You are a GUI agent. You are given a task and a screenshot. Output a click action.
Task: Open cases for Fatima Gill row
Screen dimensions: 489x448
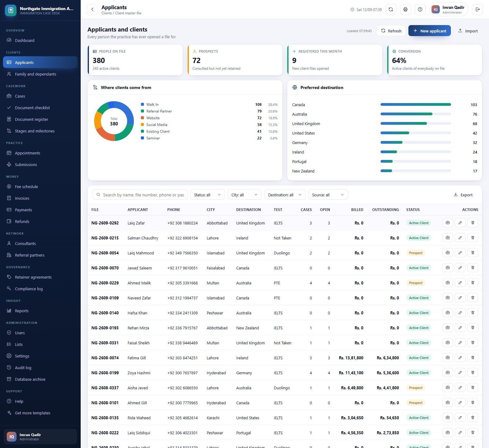pos(448,357)
